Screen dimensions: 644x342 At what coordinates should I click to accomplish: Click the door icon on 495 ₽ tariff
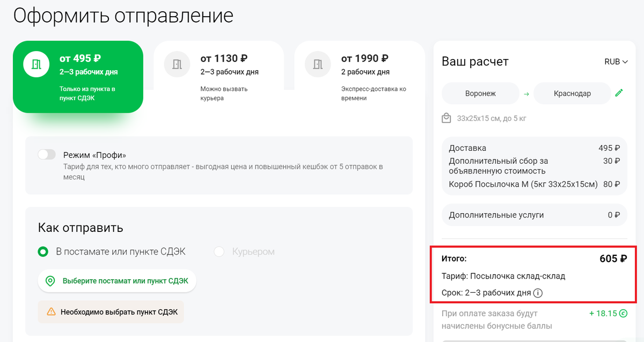[36, 65]
